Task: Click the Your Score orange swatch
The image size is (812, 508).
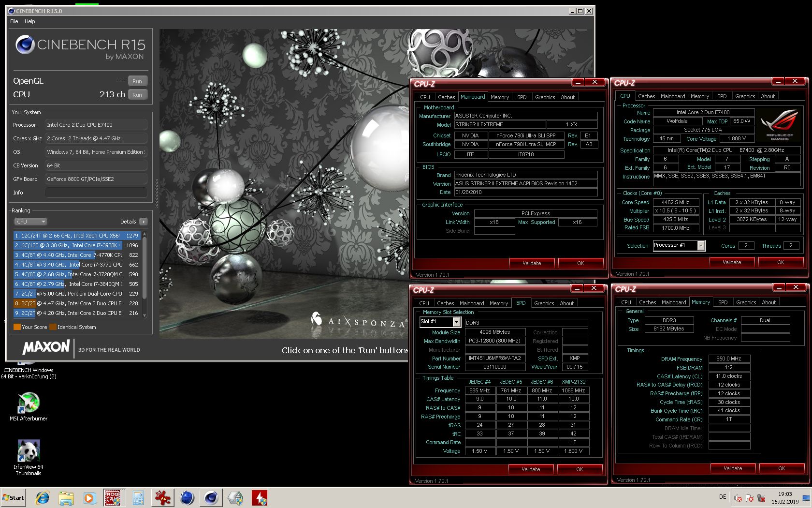Action: (x=17, y=327)
